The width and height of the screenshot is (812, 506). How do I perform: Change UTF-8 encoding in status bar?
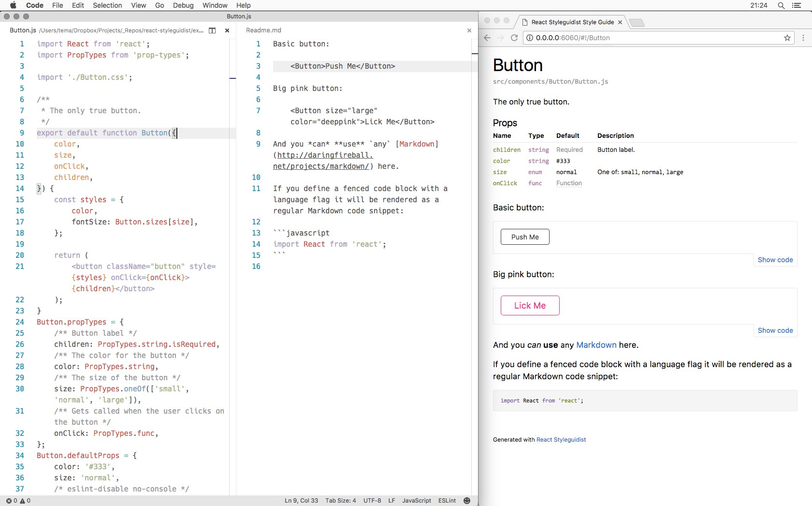pyautogui.click(x=372, y=501)
